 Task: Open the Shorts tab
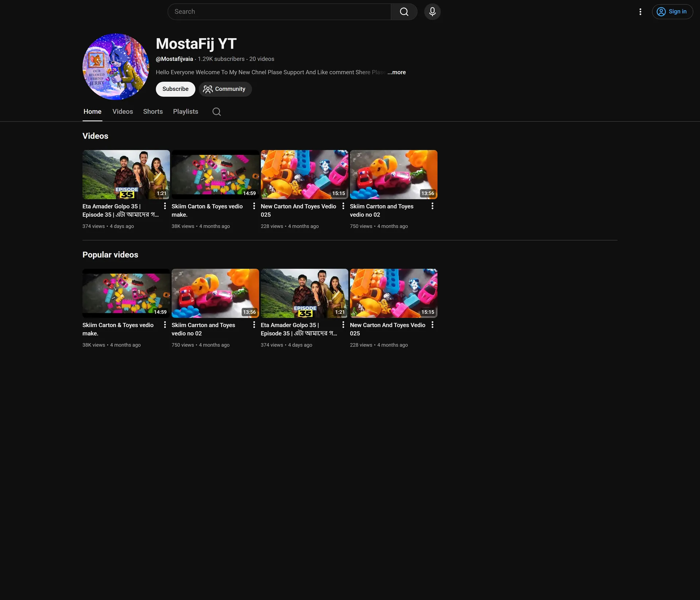click(x=153, y=112)
